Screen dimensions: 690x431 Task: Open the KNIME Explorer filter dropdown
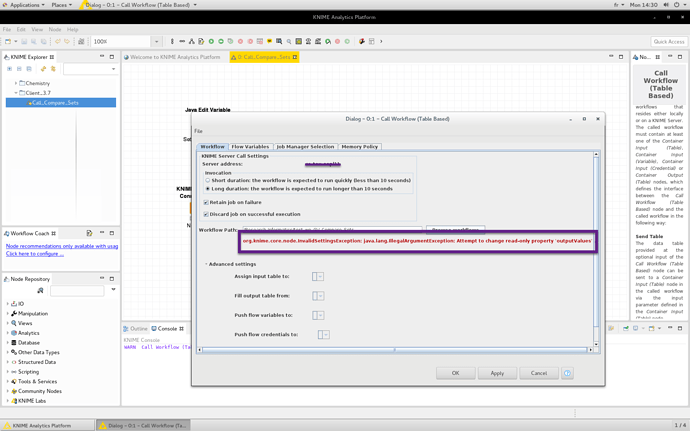point(113,69)
